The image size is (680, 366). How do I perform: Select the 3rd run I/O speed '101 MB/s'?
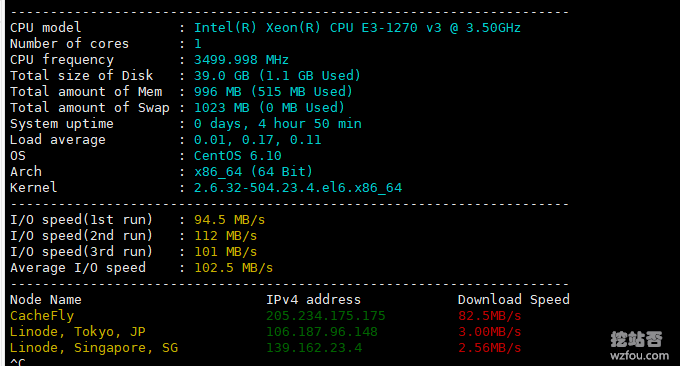pos(226,252)
